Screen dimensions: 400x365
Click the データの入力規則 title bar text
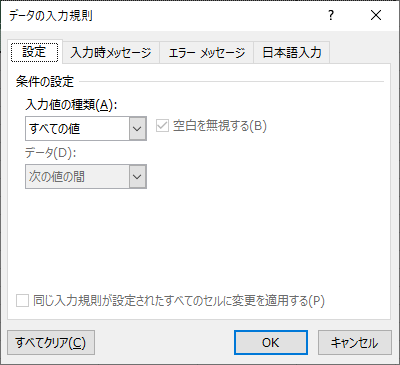(51, 16)
